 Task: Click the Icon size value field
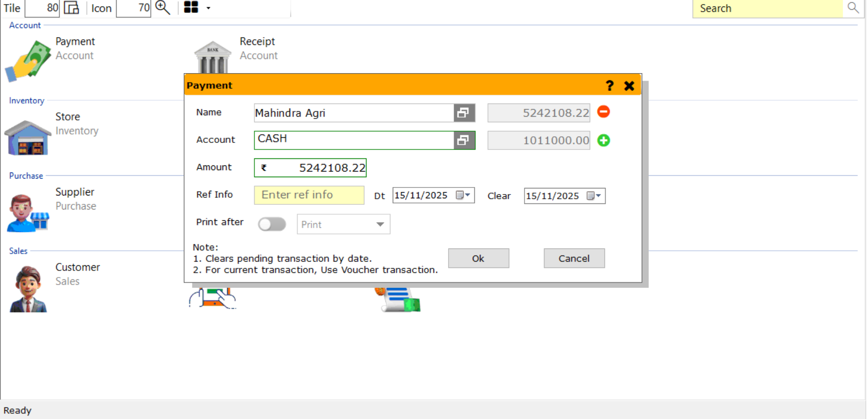[x=134, y=8]
